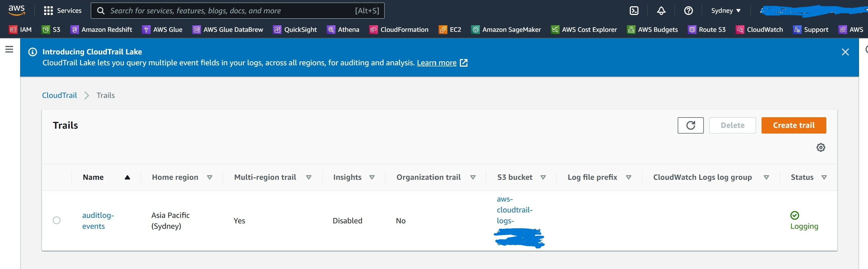Sort by Name column arrow
Image resolution: width=868 pixels, height=269 pixels.
point(127,177)
